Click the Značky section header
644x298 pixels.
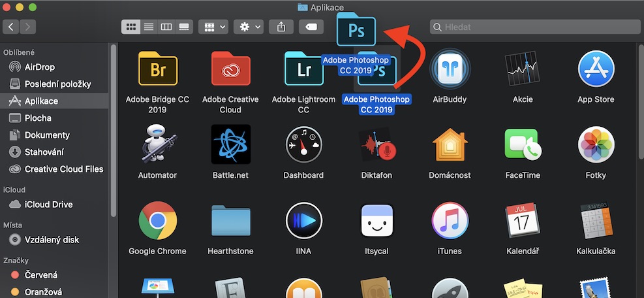click(16, 261)
